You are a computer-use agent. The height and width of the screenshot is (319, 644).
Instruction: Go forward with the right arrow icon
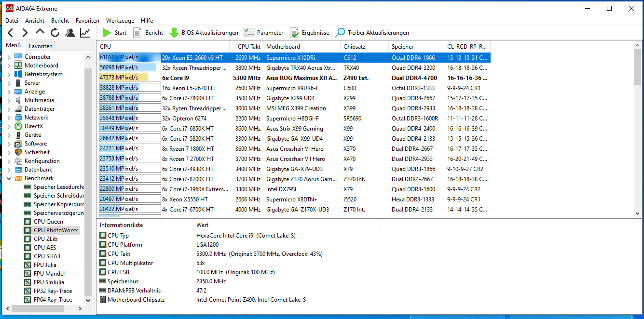[x=25, y=33]
